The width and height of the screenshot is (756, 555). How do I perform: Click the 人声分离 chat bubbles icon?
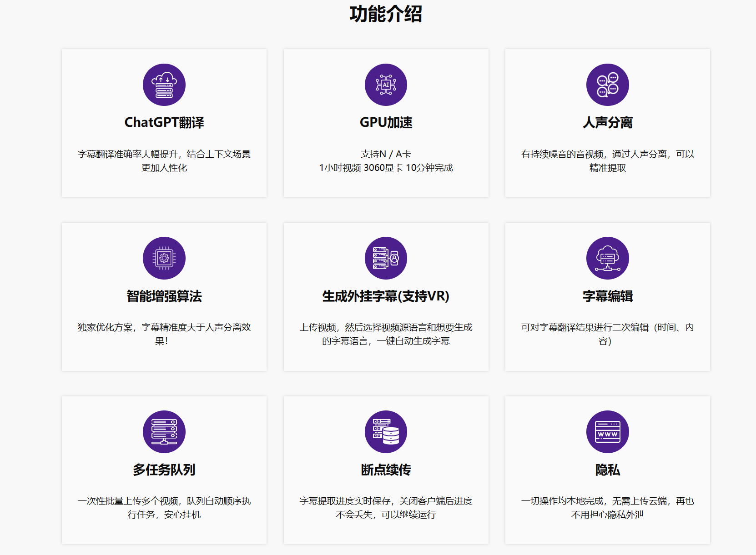point(608,85)
